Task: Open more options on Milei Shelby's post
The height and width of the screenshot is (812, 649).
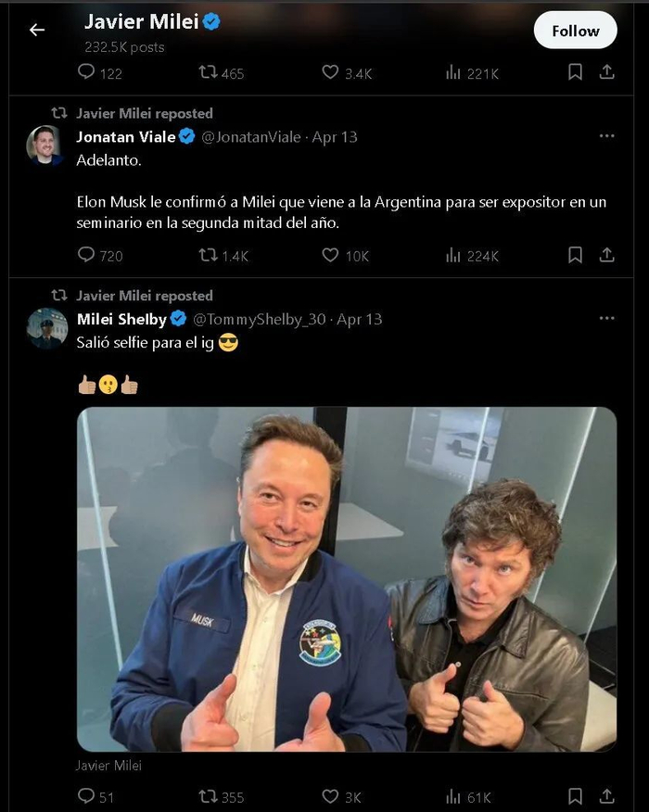Action: coord(606,319)
